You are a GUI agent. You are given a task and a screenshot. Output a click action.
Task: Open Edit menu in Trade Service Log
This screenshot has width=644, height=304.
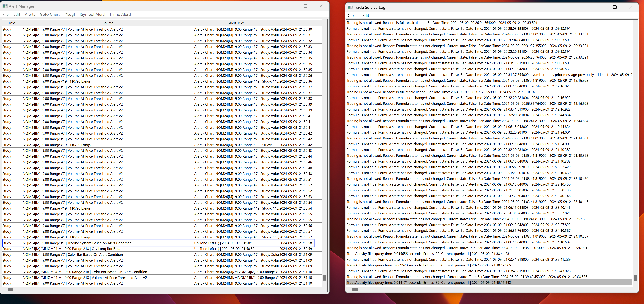[x=365, y=15]
